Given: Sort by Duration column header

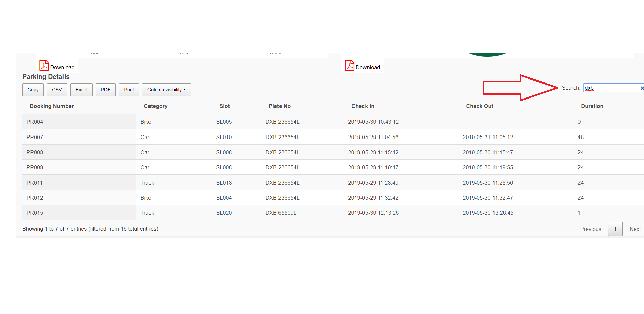Looking at the screenshot, I should [592, 106].
